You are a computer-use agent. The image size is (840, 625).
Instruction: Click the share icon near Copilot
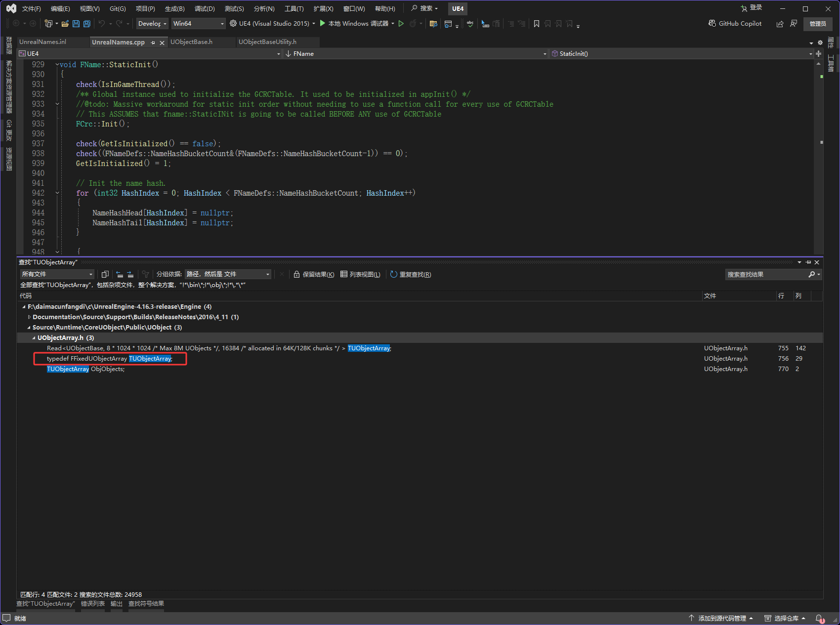780,23
